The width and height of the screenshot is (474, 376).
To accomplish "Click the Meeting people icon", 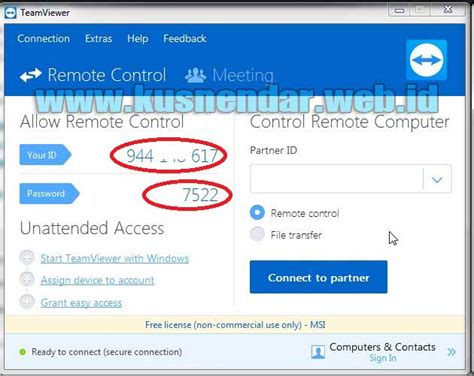I will pos(196,75).
